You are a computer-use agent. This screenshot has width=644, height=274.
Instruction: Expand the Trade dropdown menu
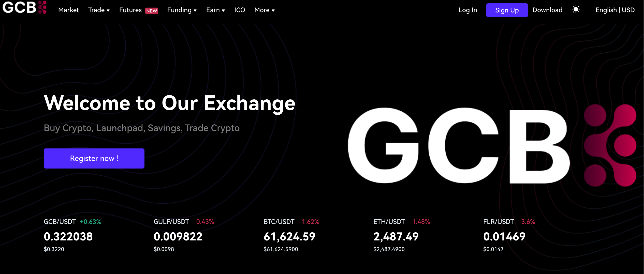click(99, 10)
